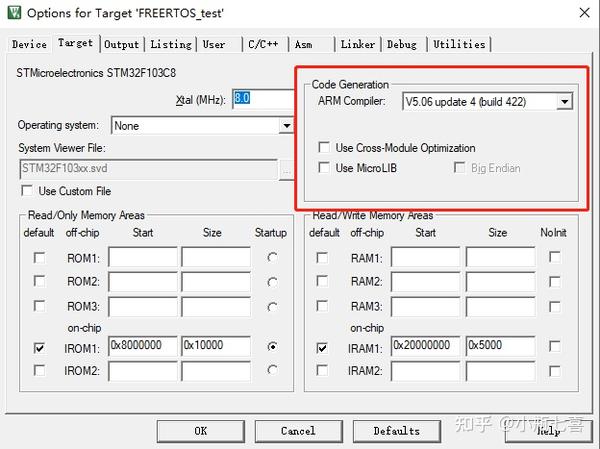Tick the IRAM1 NoInit checkbox
Screen dimensions: 600x449
tap(554, 346)
